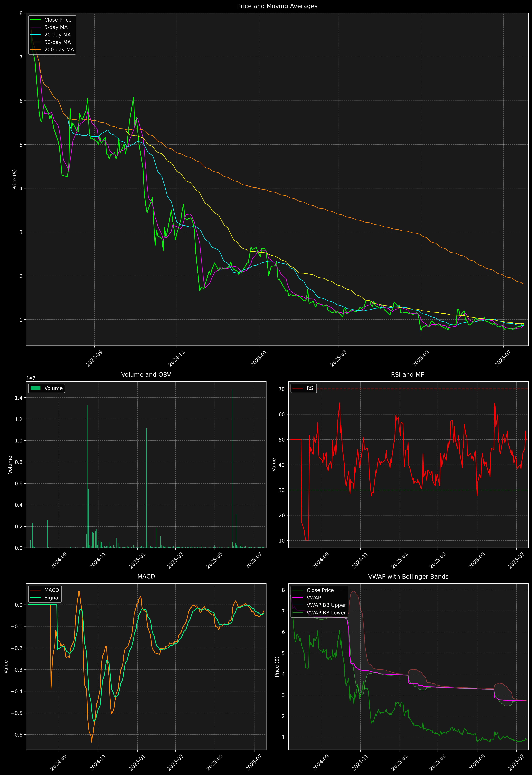This screenshot has width=532, height=775.
Task: Click the '70' tick on RSI axis
Action: pos(282,389)
